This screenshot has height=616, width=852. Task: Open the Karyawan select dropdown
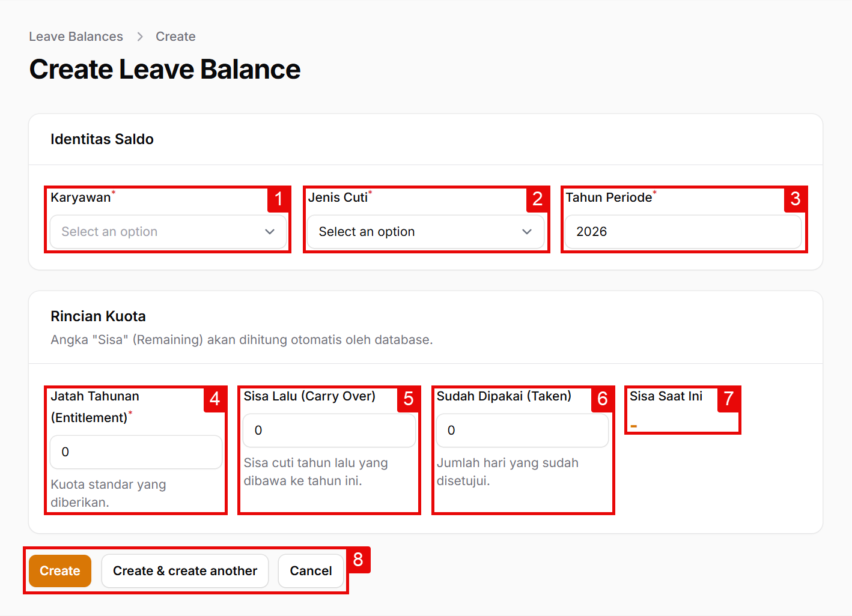pos(159,232)
